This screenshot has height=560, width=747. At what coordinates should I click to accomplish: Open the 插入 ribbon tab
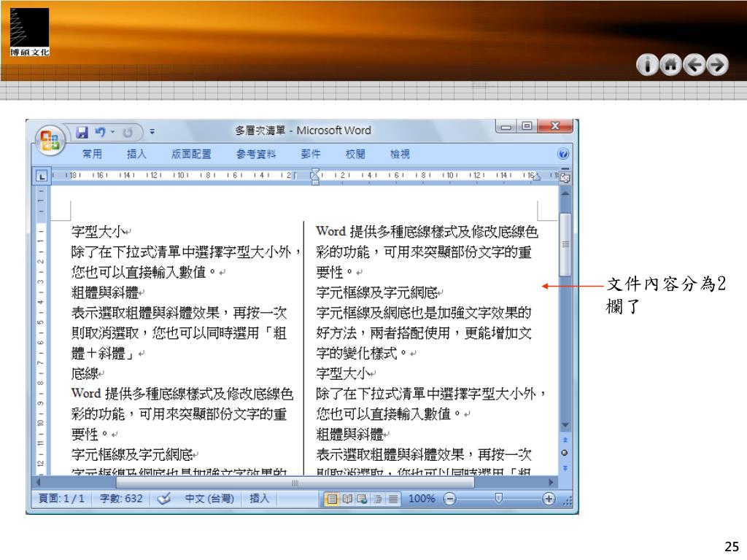(x=136, y=154)
